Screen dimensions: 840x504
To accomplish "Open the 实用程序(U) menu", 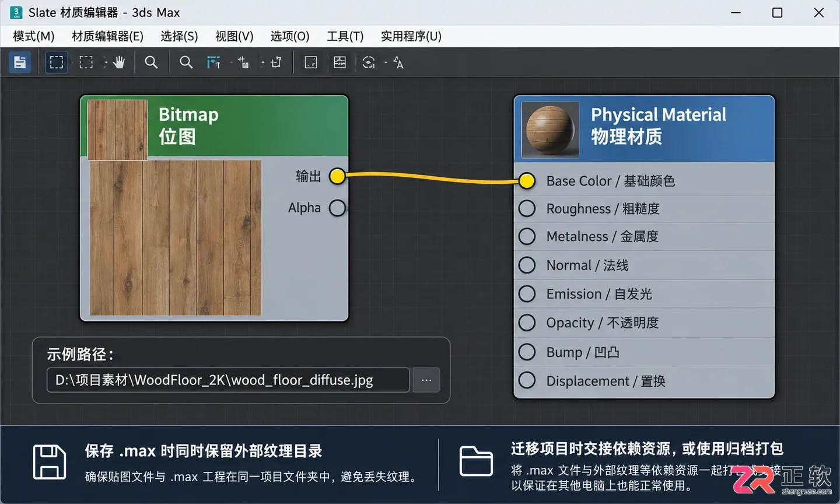I will [411, 36].
